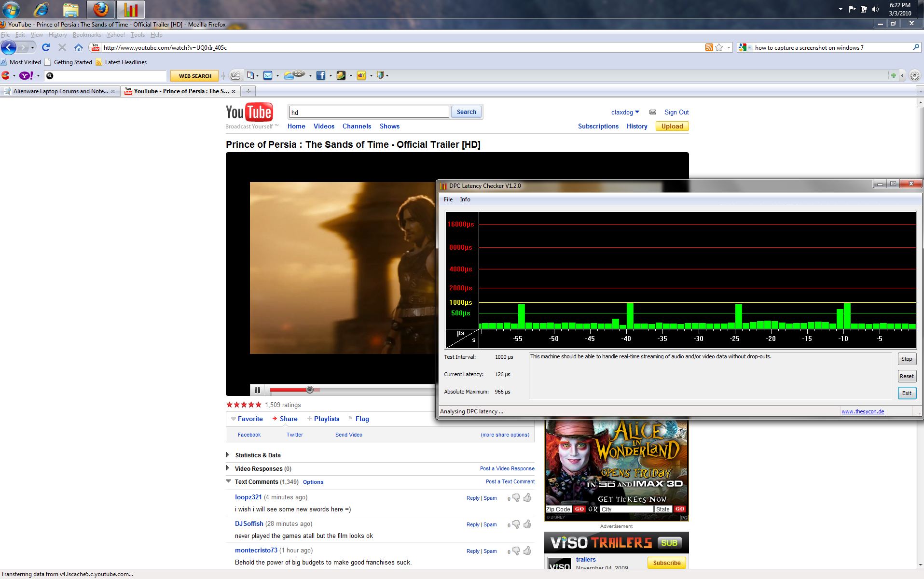This screenshot has width=924, height=579.
Task: Click the video progress bar scrubber
Action: point(310,390)
